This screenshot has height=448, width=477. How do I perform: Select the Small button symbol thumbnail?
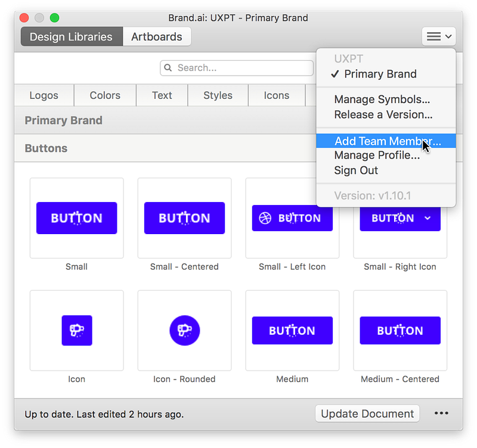coord(77,218)
